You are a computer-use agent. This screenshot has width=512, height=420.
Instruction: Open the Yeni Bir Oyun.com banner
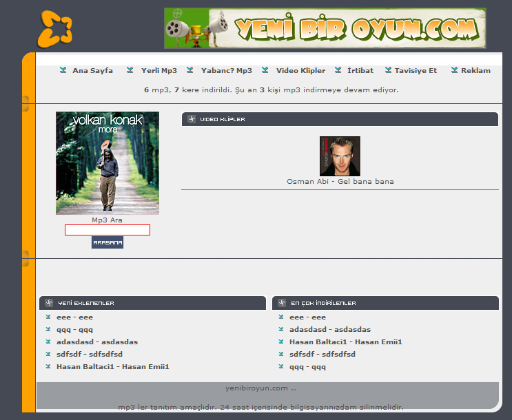pyautogui.click(x=325, y=28)
